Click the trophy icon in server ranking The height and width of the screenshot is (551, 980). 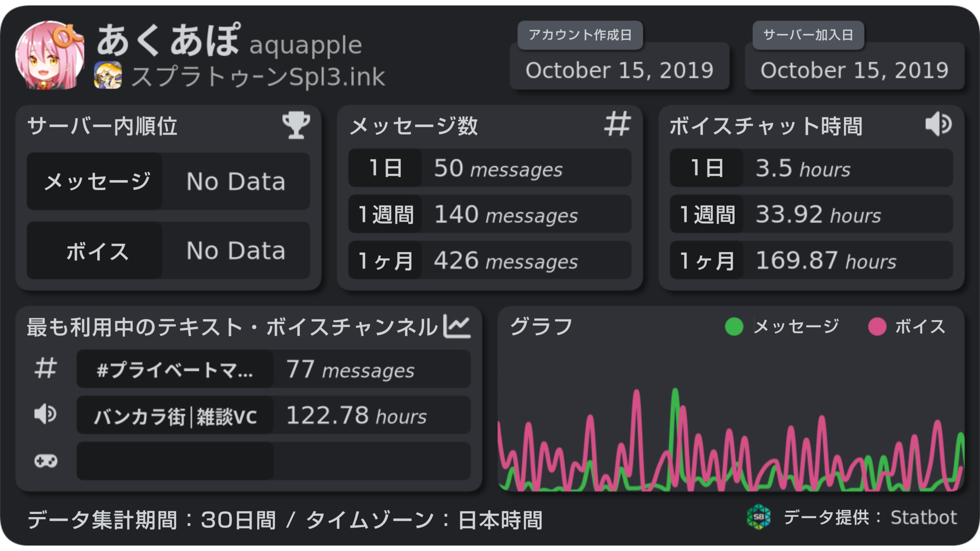(x=296, y=125)
